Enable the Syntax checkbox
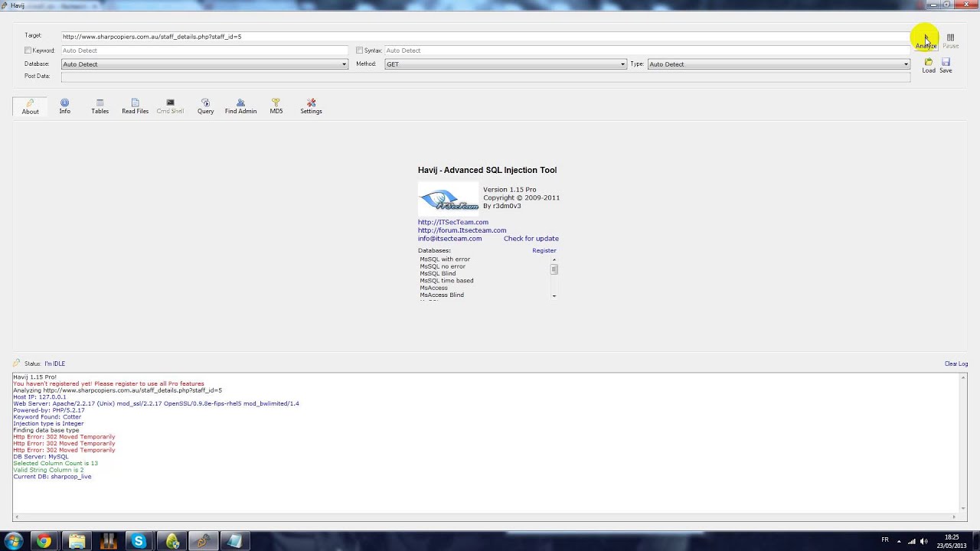The image size is (980, 551). 360,51
